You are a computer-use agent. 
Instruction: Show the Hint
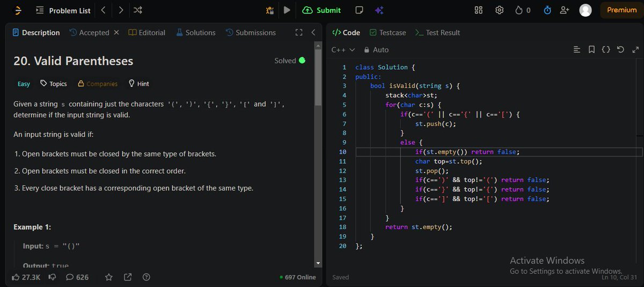tap(138, 84)
